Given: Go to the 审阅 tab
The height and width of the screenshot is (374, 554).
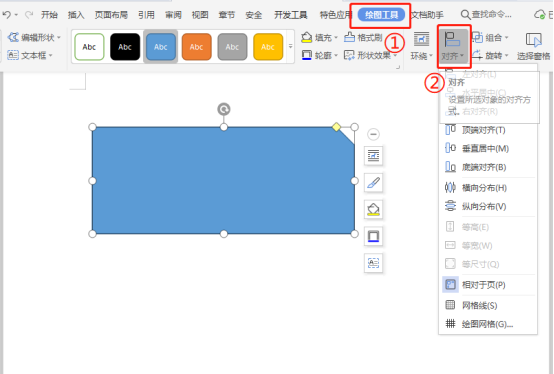Looking at the screenshot, I should [x=173, y=15].
